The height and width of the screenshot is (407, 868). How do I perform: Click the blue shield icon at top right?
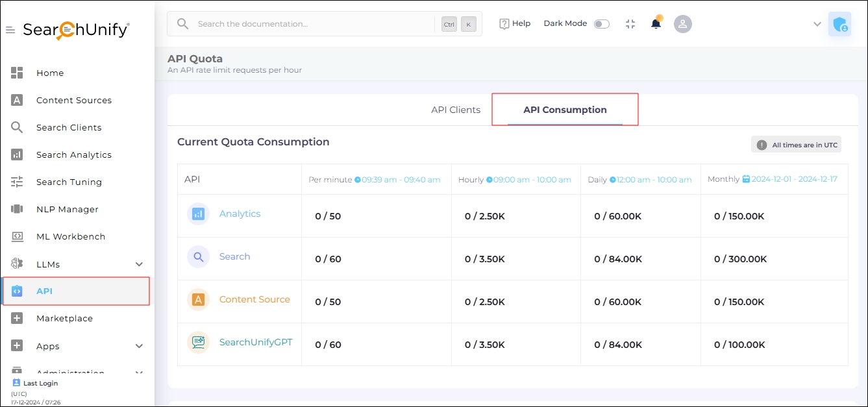coord(839,24)
